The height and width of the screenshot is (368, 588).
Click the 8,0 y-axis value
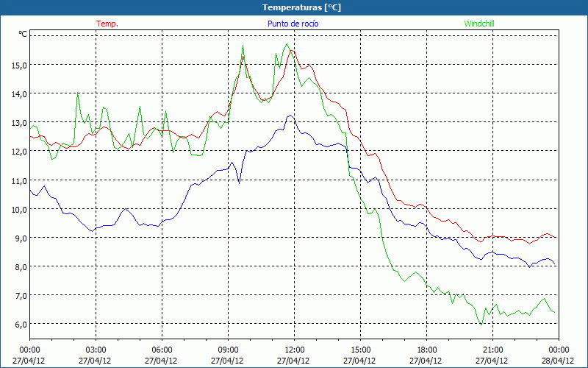click(21, 267)
